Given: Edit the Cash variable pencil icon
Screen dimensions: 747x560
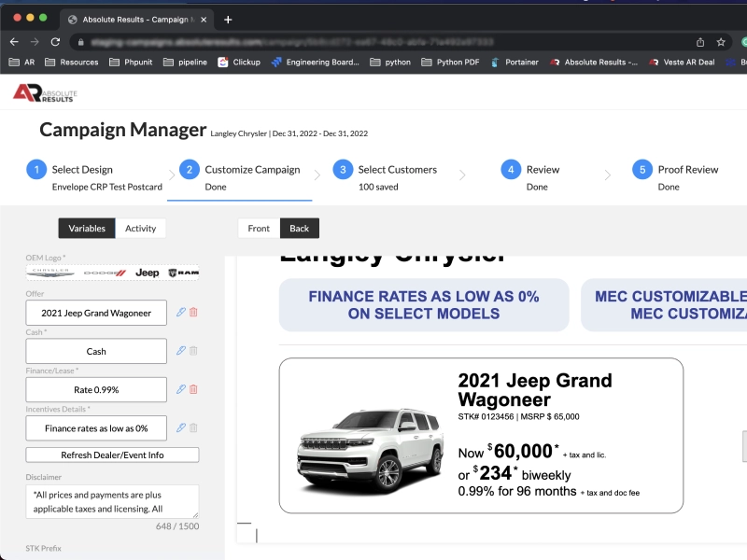Looking at the screenshot, I should (x=180, y=351).
